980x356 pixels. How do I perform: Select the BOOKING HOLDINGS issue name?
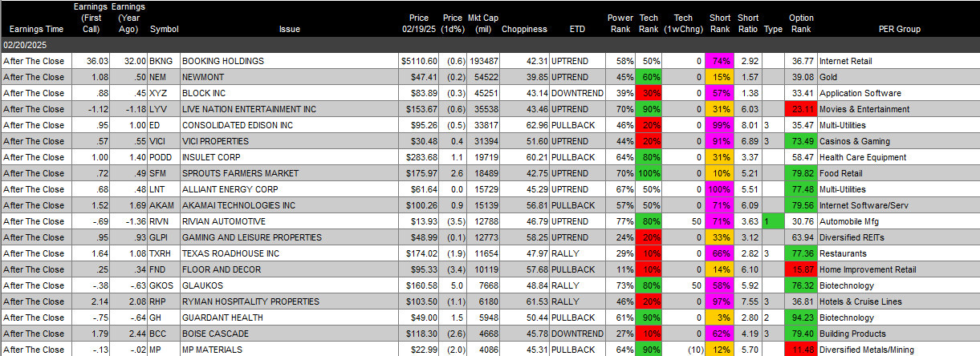click(222, 61)
